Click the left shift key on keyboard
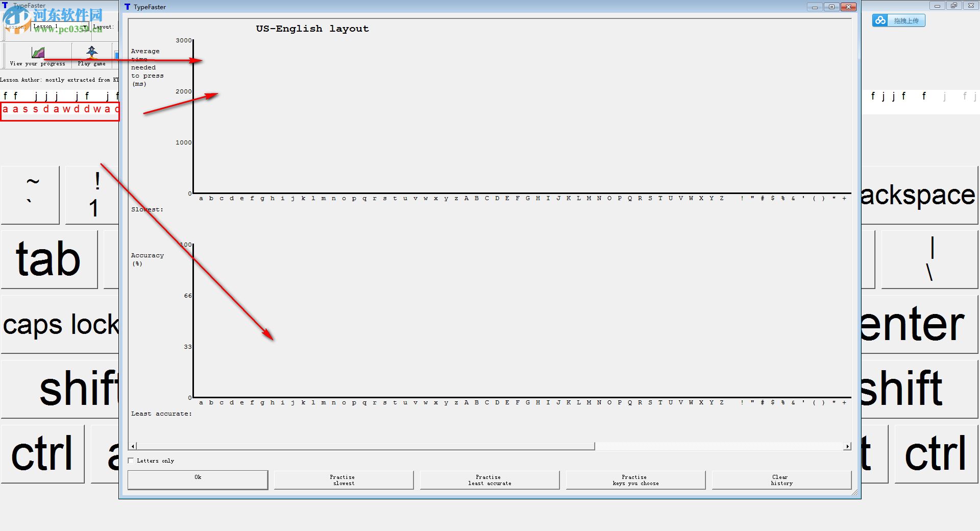The width and height of the screenshot is (980, 531). (60, 389)
